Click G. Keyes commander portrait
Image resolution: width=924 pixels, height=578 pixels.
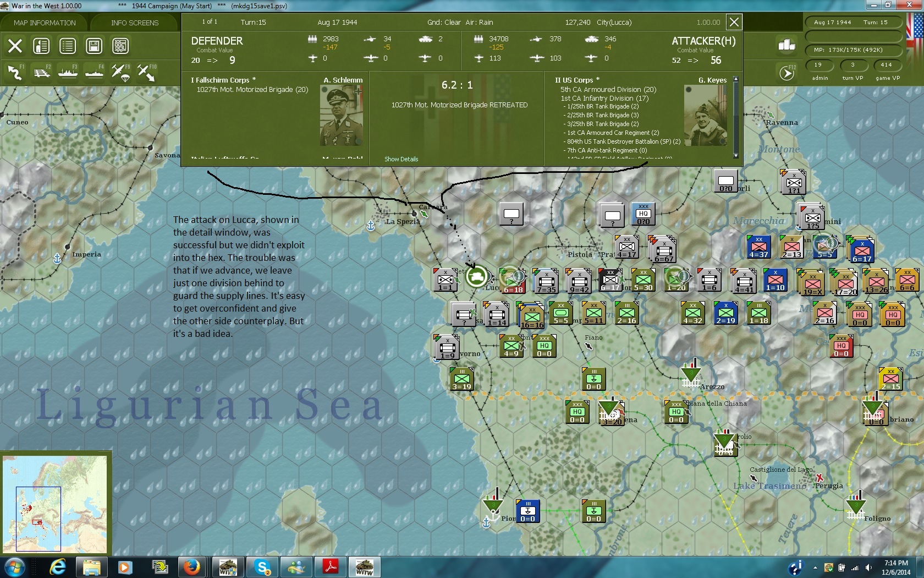(706, 116)
